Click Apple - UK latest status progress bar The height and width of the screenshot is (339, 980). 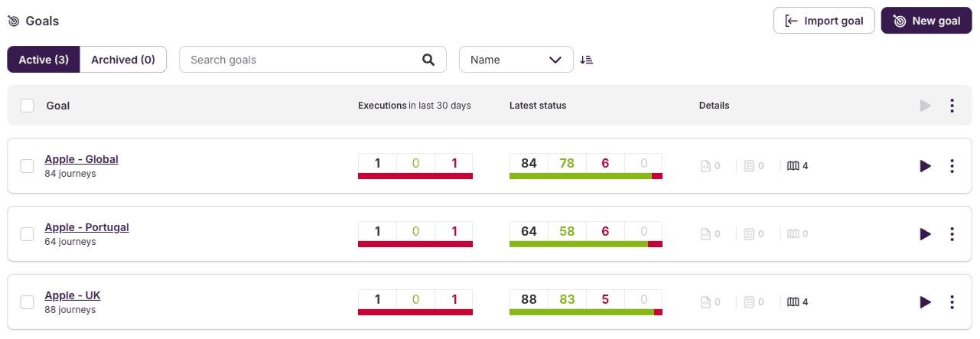tap(586, 312)
